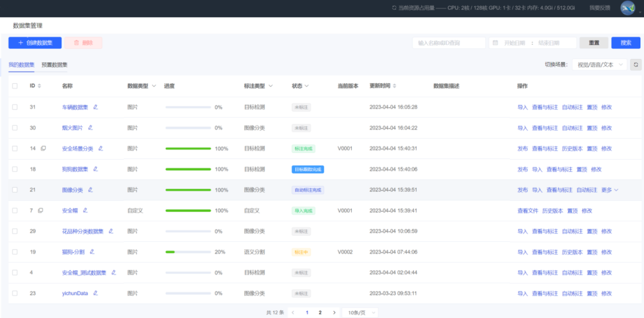Open the 10条/页 page size dropdown
Screen dimensions: 644x318
tap(362, 313)
